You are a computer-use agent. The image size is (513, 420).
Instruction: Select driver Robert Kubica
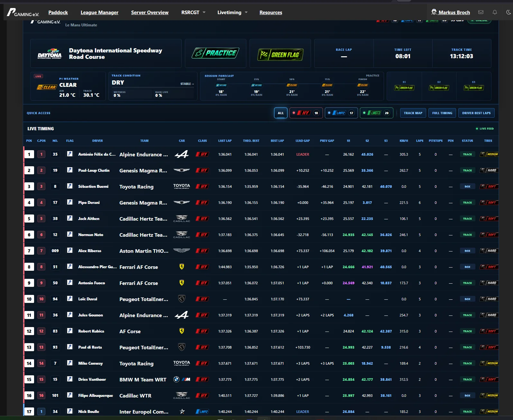pos(91,331)
